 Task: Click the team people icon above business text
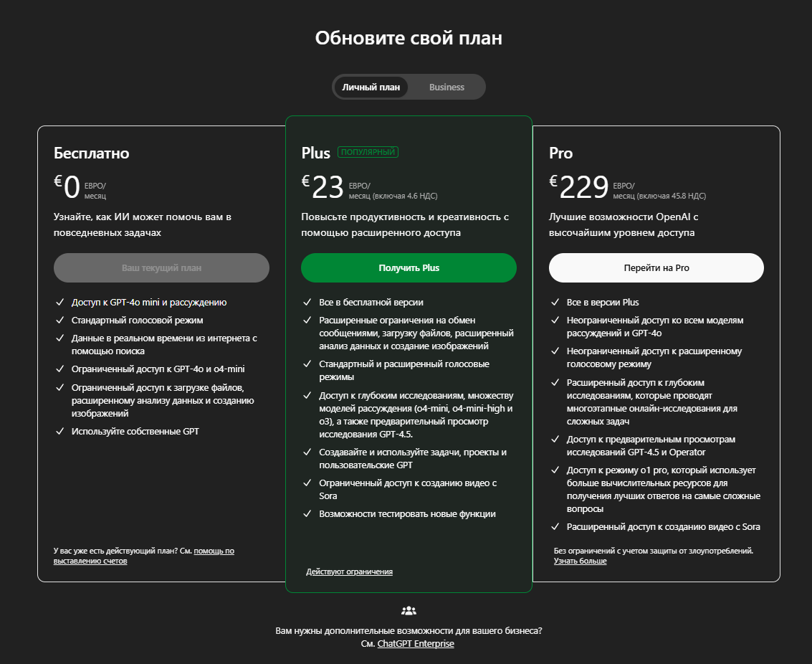tap(409, 611)
